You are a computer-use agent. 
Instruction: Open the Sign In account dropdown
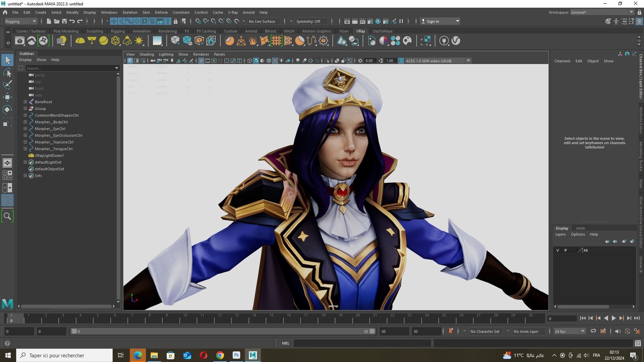(440, 21)
